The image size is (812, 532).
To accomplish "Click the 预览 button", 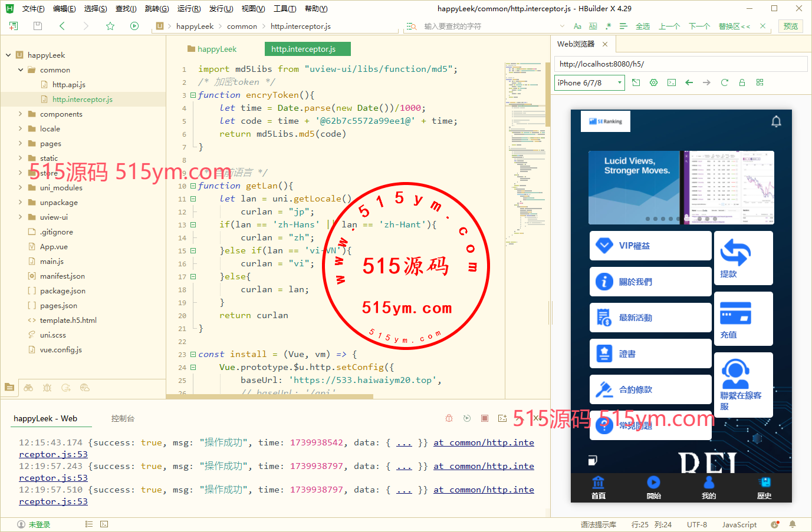I will (x=790, y=27).
